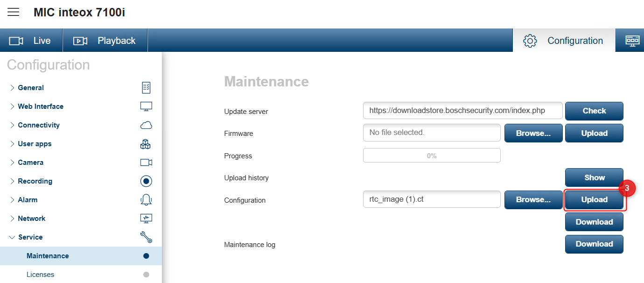644x283 pixels.
Task: Expand the User apps chevron
Action: point(12,144)
